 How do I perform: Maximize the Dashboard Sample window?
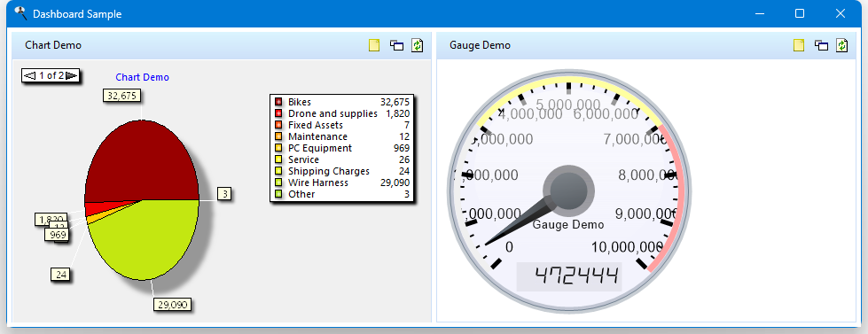(800, 13)
